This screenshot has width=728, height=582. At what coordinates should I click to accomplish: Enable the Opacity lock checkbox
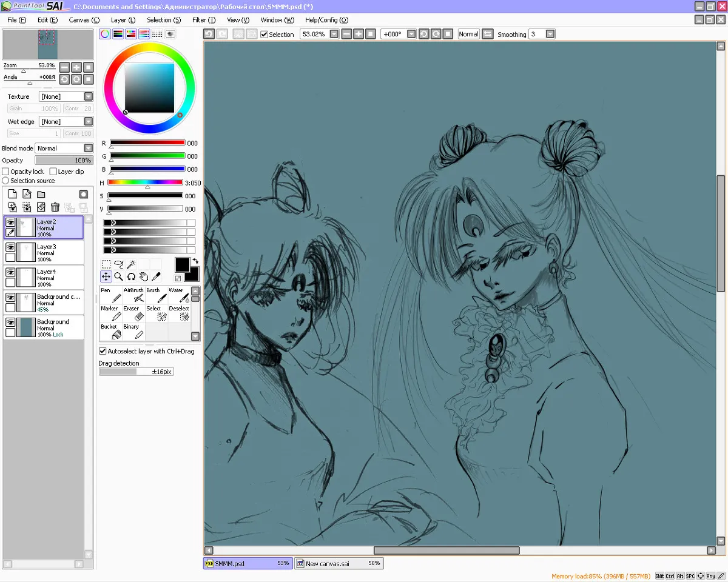pos(6,172)
